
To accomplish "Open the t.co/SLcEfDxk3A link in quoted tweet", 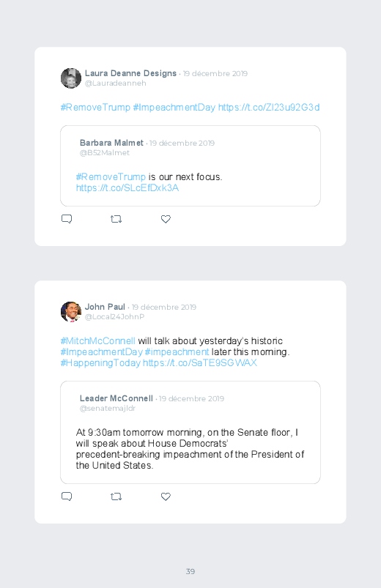I will [127, 188].
